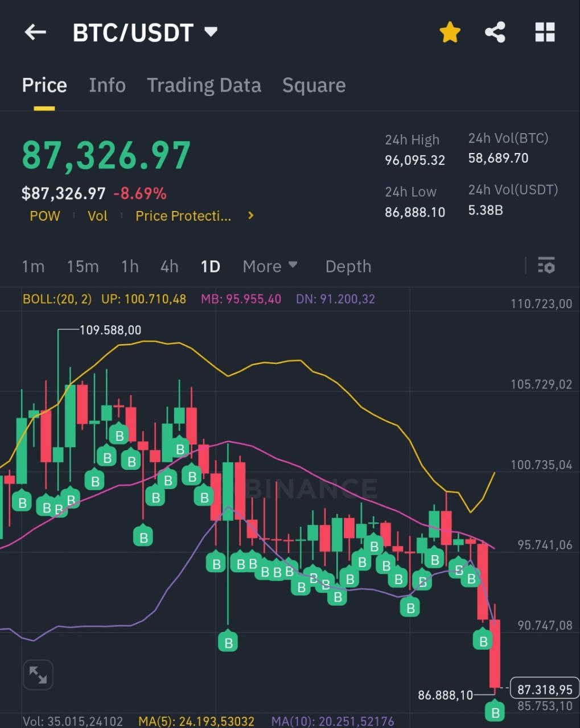
Task: Switch to the Info tab
Action: click(107, 85)
